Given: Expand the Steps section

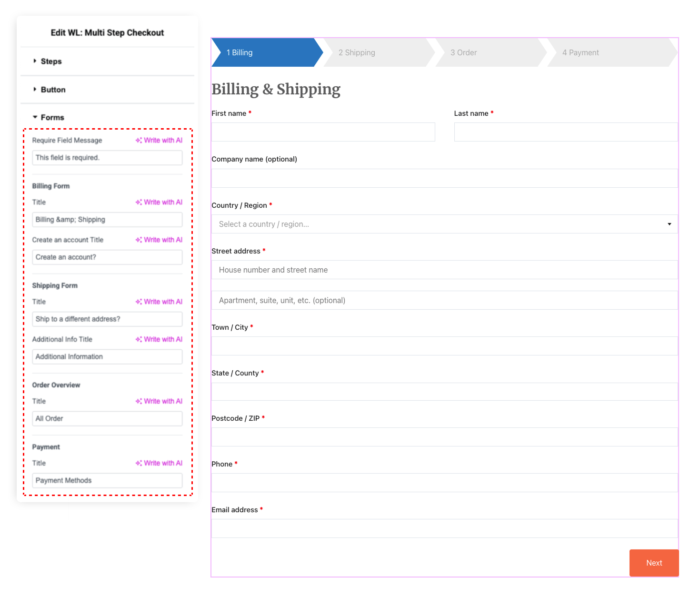Looking at the screenshot, I should click(x=51, y=61).
